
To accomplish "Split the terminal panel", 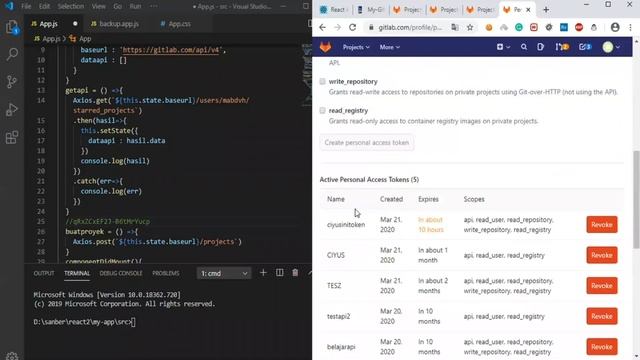I will point(280,273).
